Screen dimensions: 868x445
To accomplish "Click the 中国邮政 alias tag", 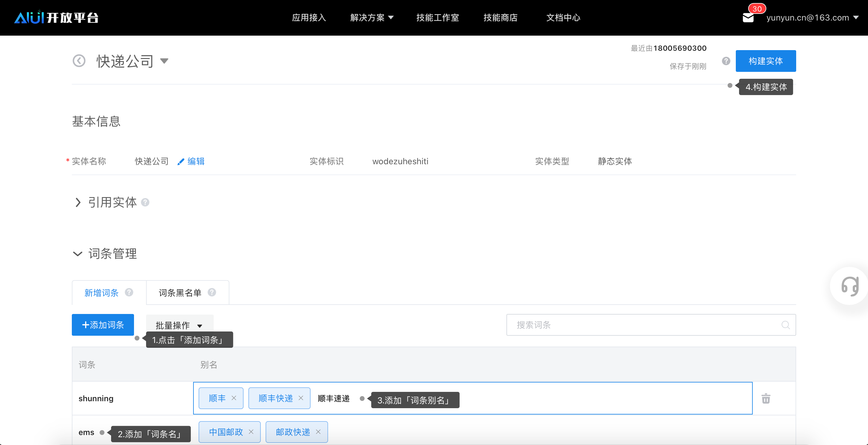I will pos(229,432).
